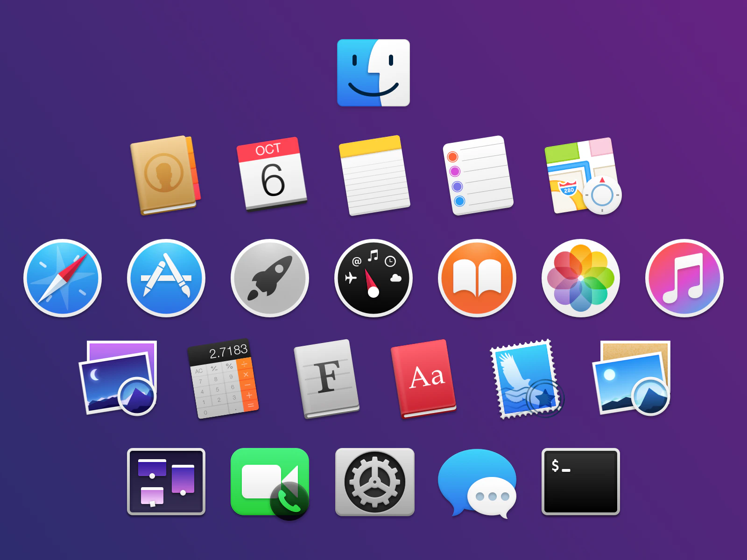Launch iTunes
The width and height of the screenshot is (747, 560).
point(684,278)
